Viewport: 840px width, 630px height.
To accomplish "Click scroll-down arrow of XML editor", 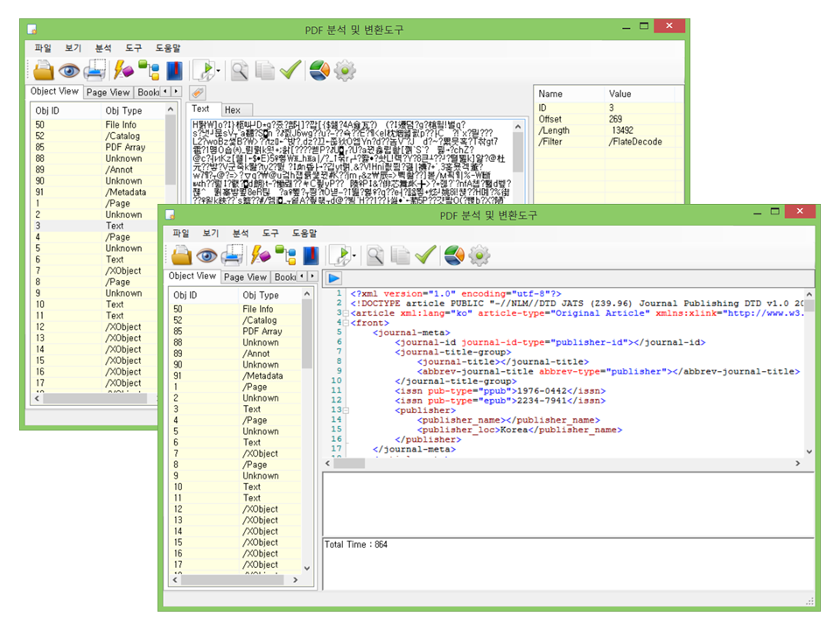I will tap(808, 451).
